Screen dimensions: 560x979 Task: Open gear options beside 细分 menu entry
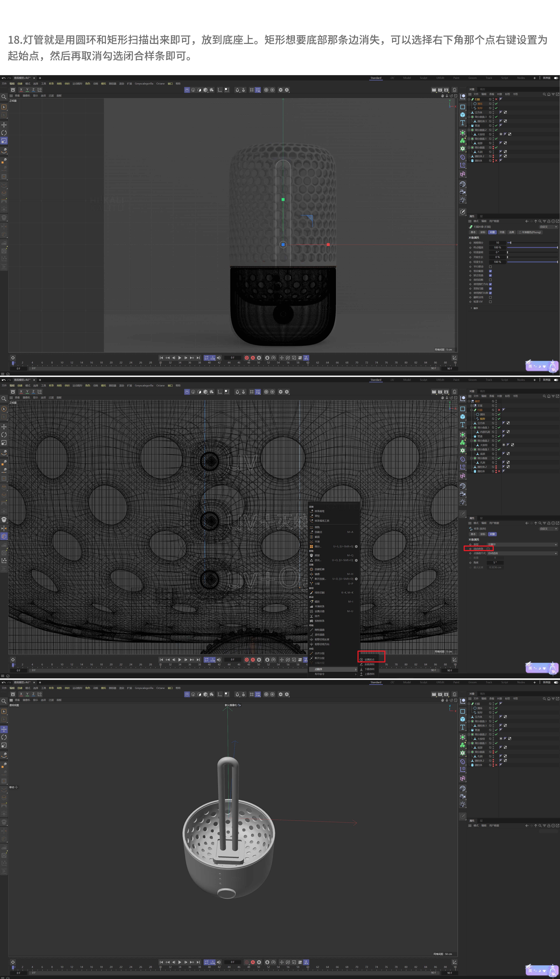click(356, 546)
